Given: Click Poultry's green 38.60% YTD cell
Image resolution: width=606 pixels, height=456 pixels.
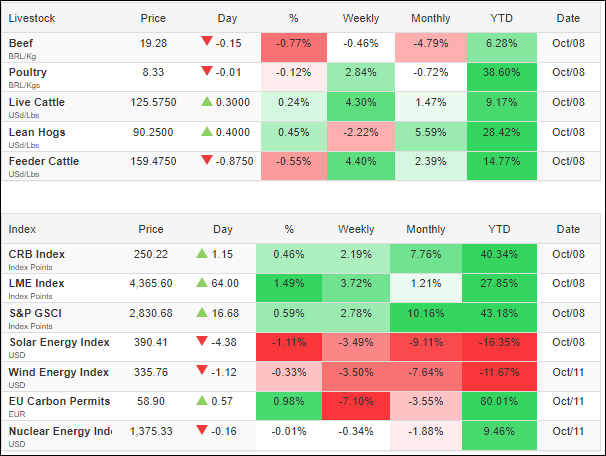Looking at the screenshot, I should (x=497, y=74).
